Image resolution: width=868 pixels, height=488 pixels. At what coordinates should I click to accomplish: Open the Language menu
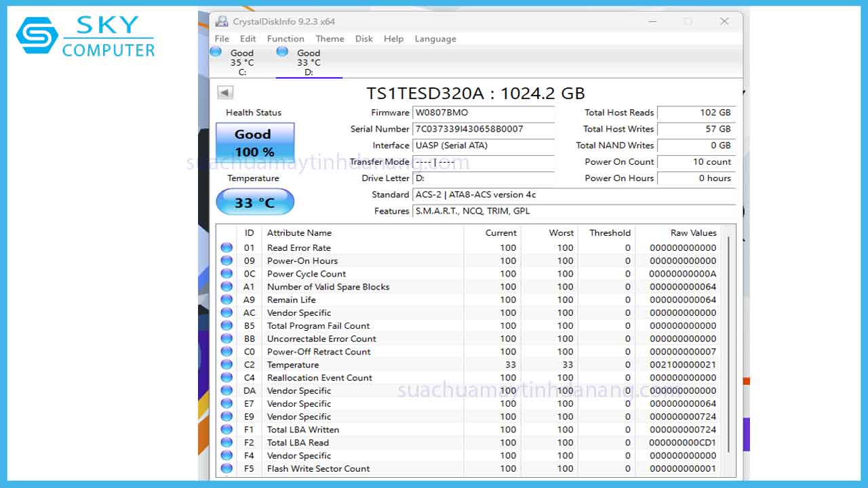click(x=435, y=39)
